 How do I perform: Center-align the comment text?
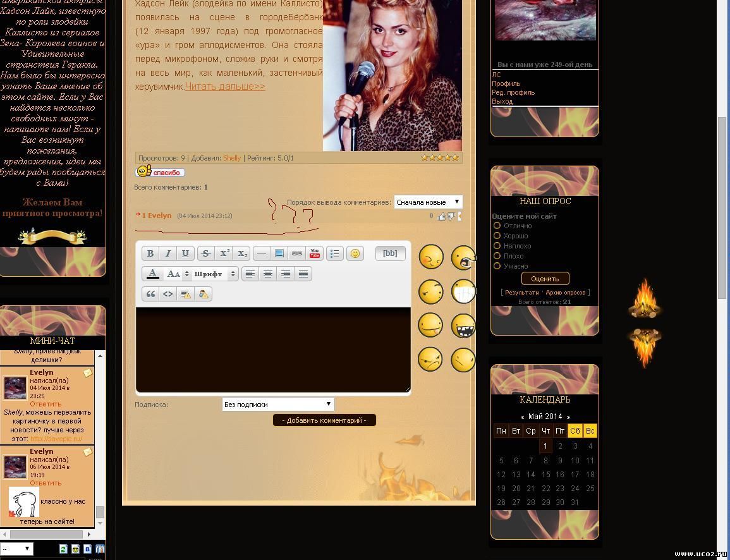tap(268, 274)
